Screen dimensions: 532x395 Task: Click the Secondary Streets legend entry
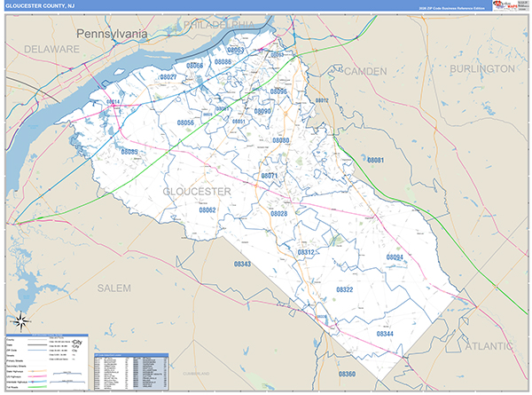click(x=16, y=366)
